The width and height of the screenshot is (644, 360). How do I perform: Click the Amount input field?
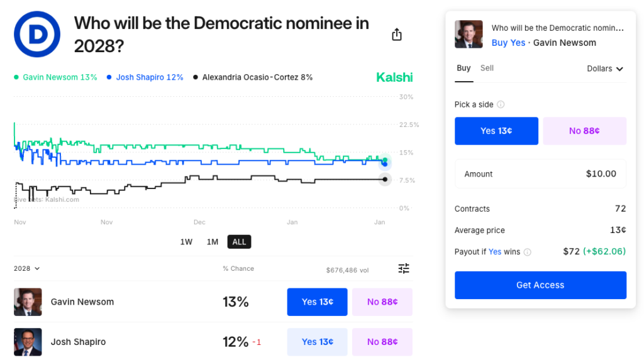click(540, 174)
